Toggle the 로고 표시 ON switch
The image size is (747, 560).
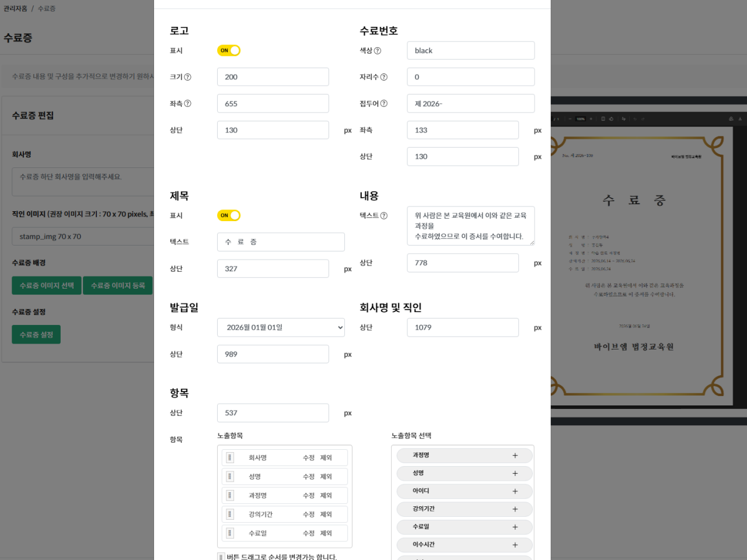click(x=229, y=51)
